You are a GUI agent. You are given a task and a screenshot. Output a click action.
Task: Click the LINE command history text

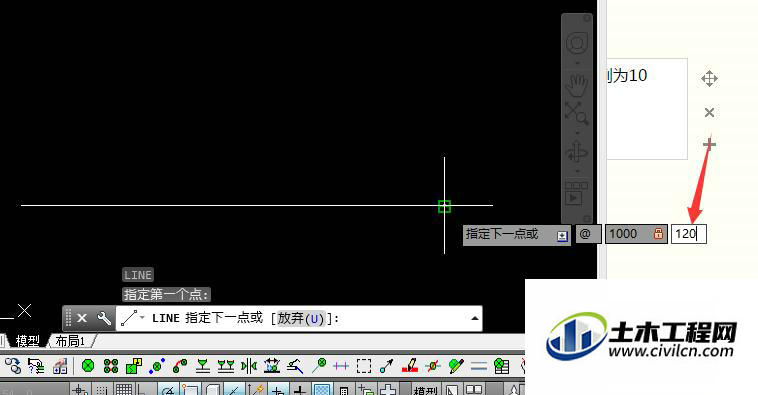[x=138, y=275]
